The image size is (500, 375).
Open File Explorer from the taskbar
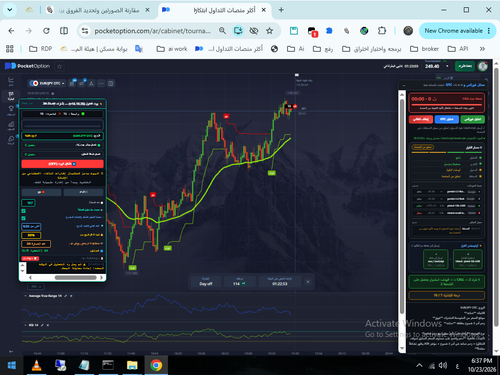[x=132, y=366]
